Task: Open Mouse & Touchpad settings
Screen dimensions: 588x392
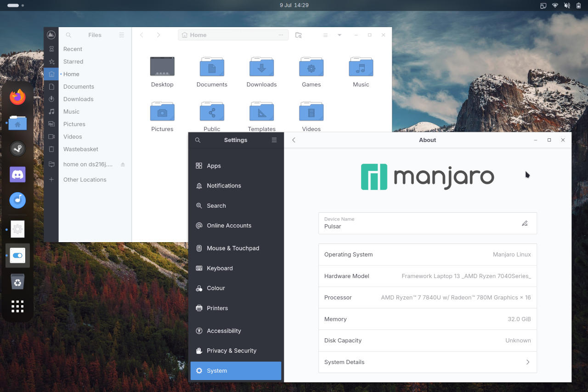Action: (x=233, y=248)
